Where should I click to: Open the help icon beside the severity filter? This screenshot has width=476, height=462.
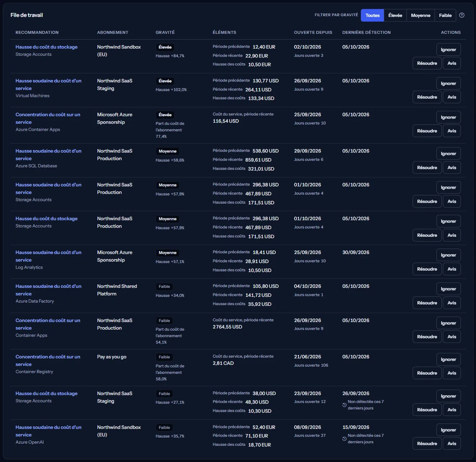coord(462,15)
